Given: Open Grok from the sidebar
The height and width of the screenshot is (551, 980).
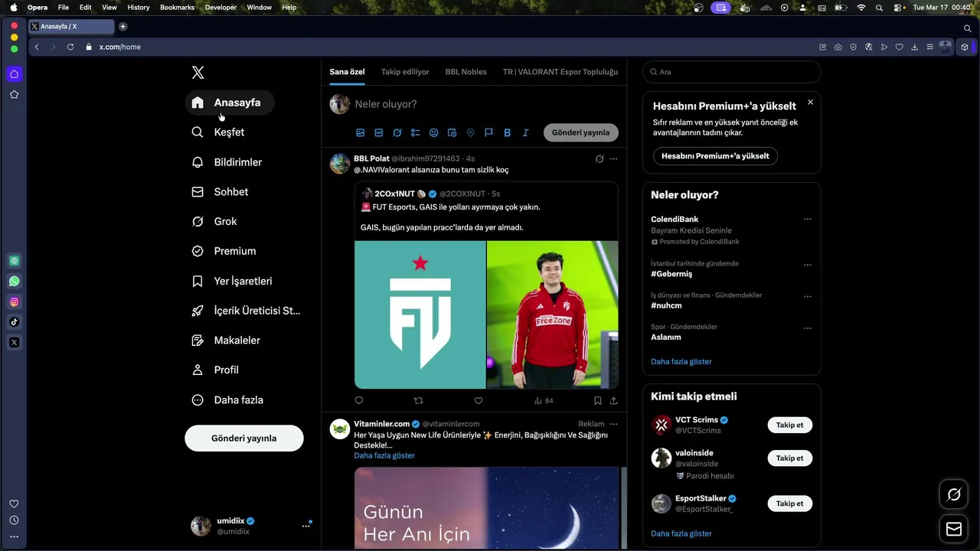Looking at the screenshot, I should click(214, 221).
